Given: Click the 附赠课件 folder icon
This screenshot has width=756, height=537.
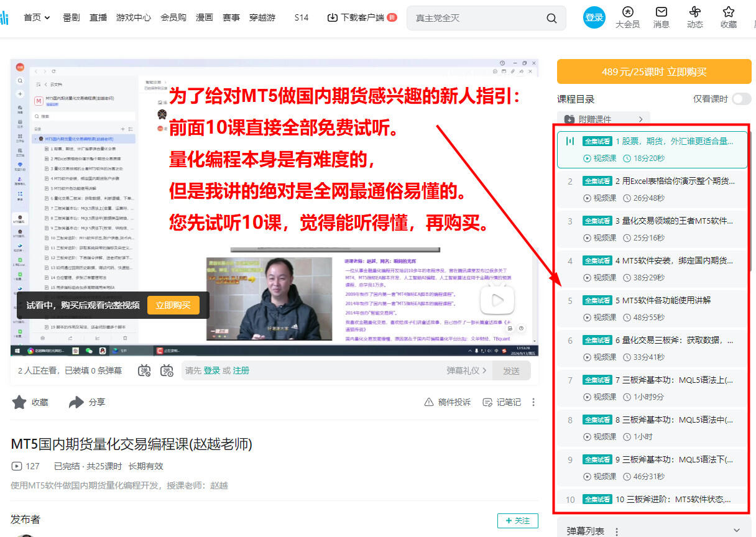Looking at the screenshot, I should click(x=569, y=119).
